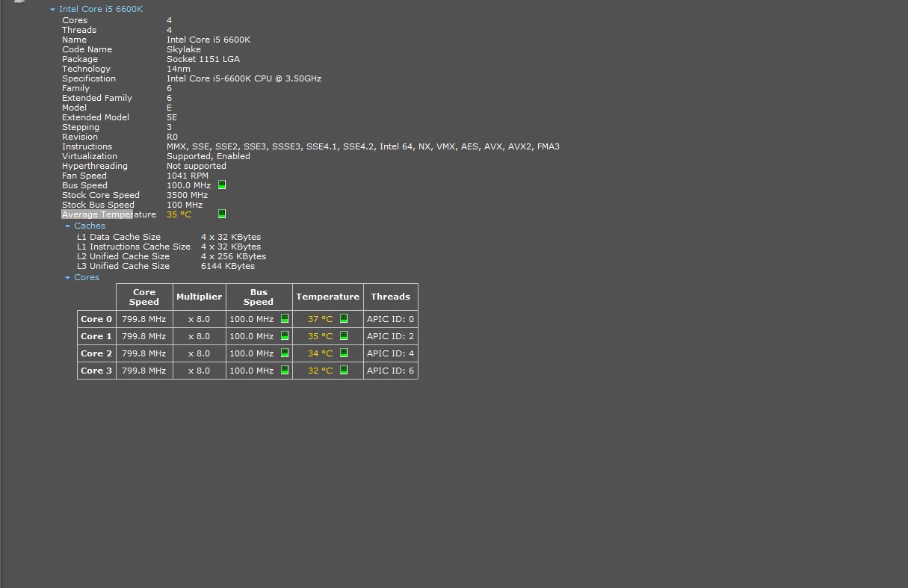This screenshot has width=908, height=588.
Task: Click Core 2 temperature graph icon
Action: (x=344, y=353)
